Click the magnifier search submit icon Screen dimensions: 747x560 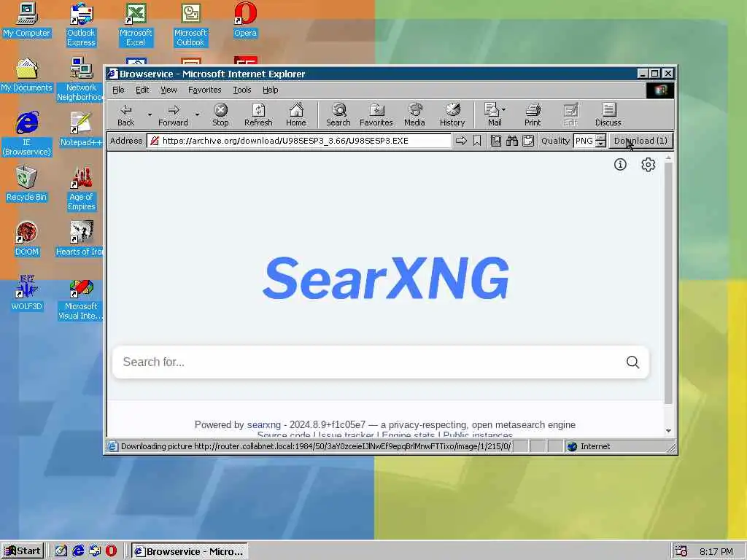(x=632, y=362)
